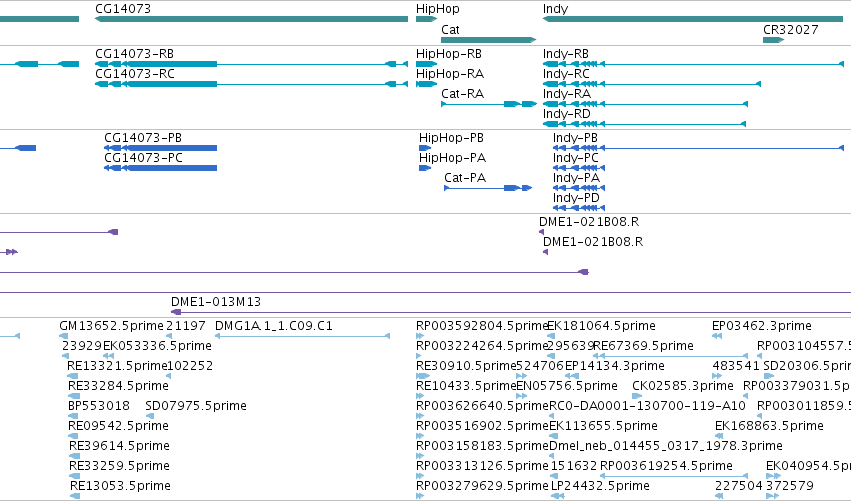Click the RE33284.5prime EST label
851x501 pixels.
click(118, 386)
